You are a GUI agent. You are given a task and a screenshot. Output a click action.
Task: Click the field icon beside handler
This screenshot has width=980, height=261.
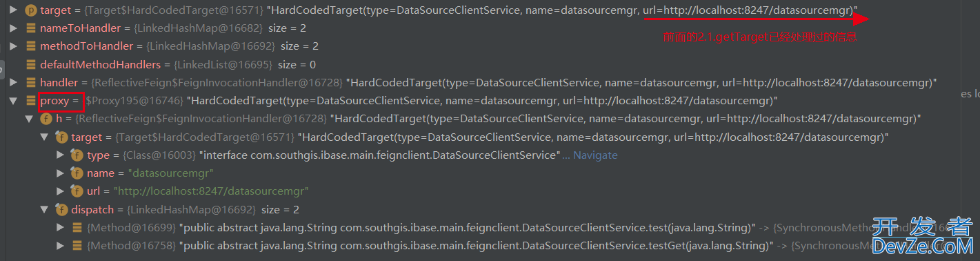(x=30, y=82)
